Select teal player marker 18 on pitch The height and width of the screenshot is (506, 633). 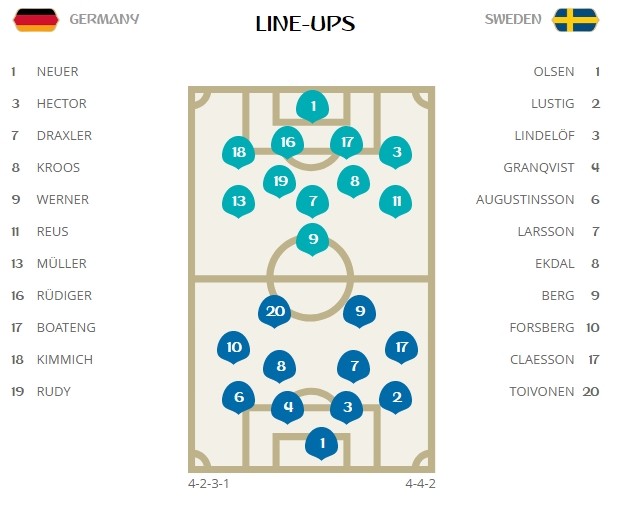[239, 152]
